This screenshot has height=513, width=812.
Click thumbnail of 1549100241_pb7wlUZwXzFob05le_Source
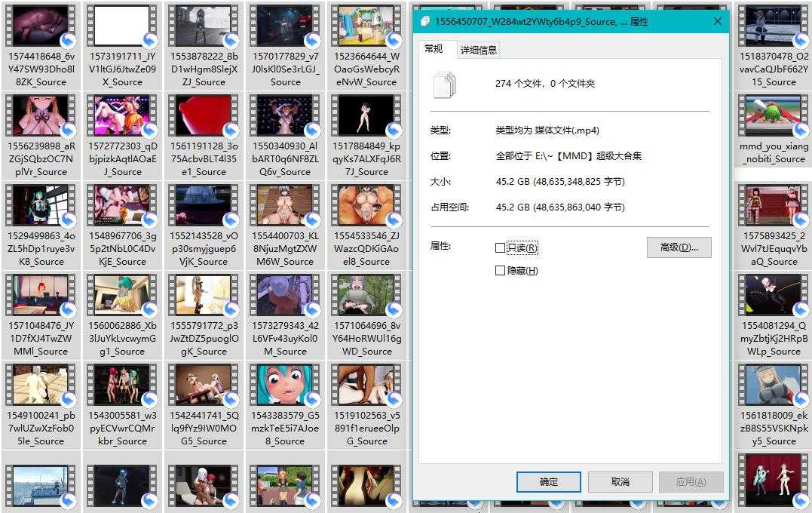[41, 385]
